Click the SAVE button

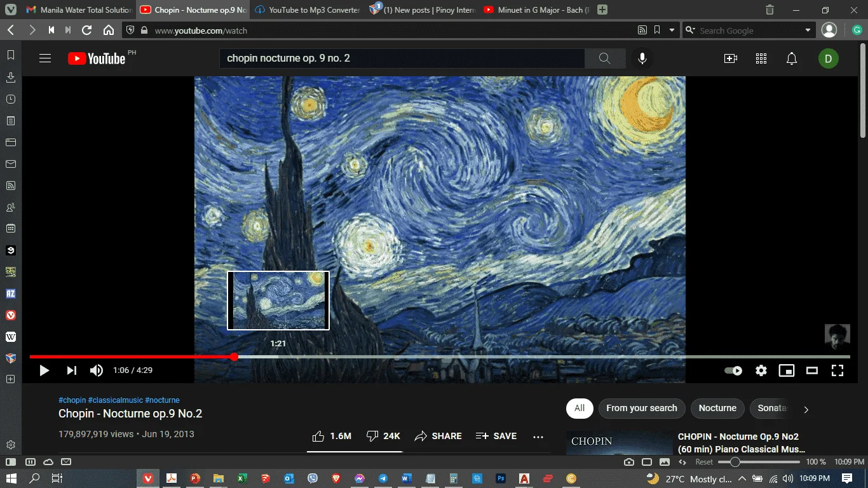496,436
